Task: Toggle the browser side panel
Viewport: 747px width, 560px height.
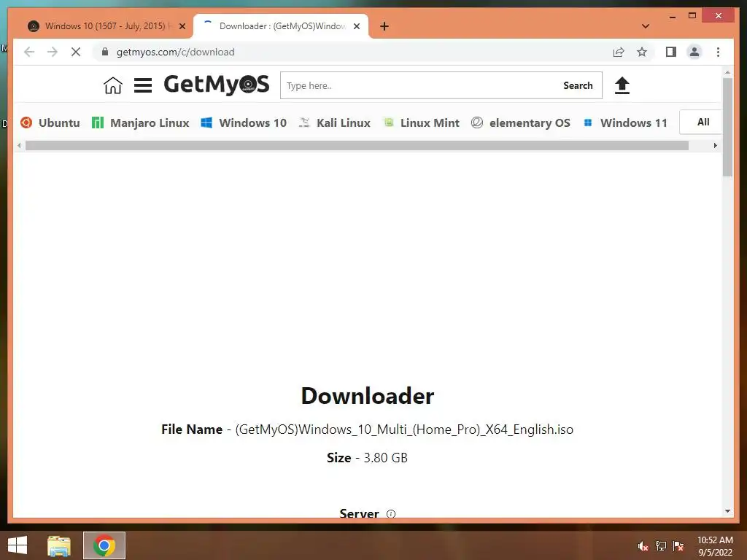Action: click(x=671, y=52)
